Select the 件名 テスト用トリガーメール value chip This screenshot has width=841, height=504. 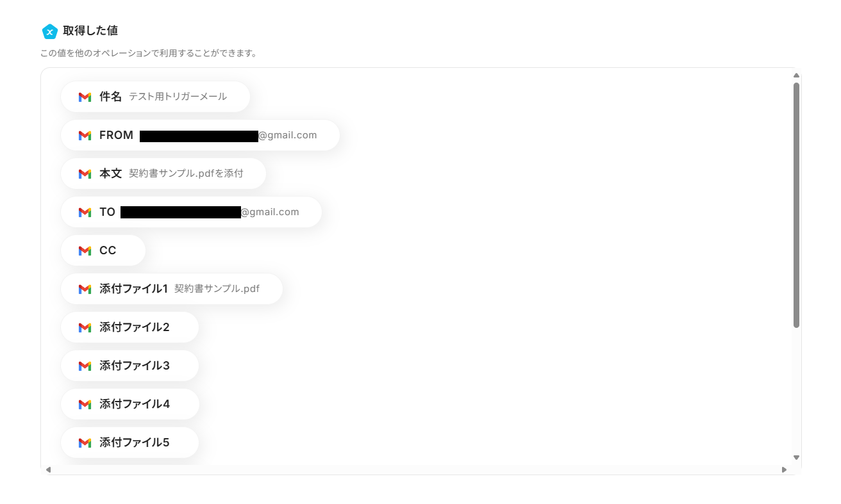pyautogui.click(x=155, y=97)
